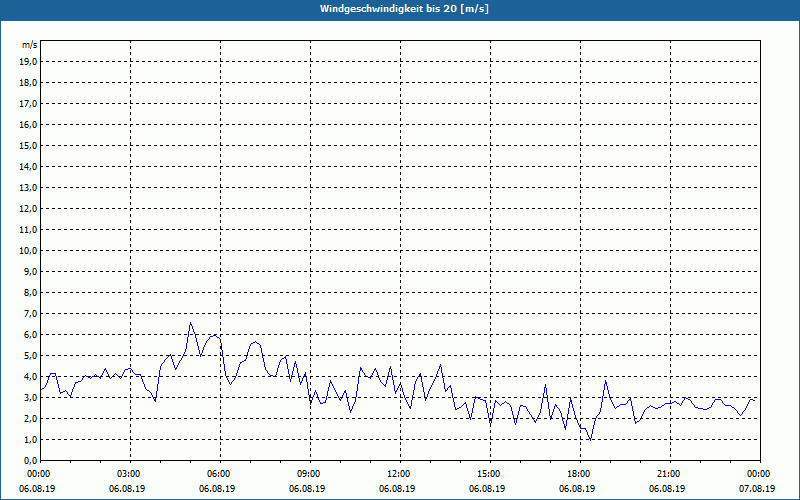Select the '6,0' y-axis label

point(31,335)
